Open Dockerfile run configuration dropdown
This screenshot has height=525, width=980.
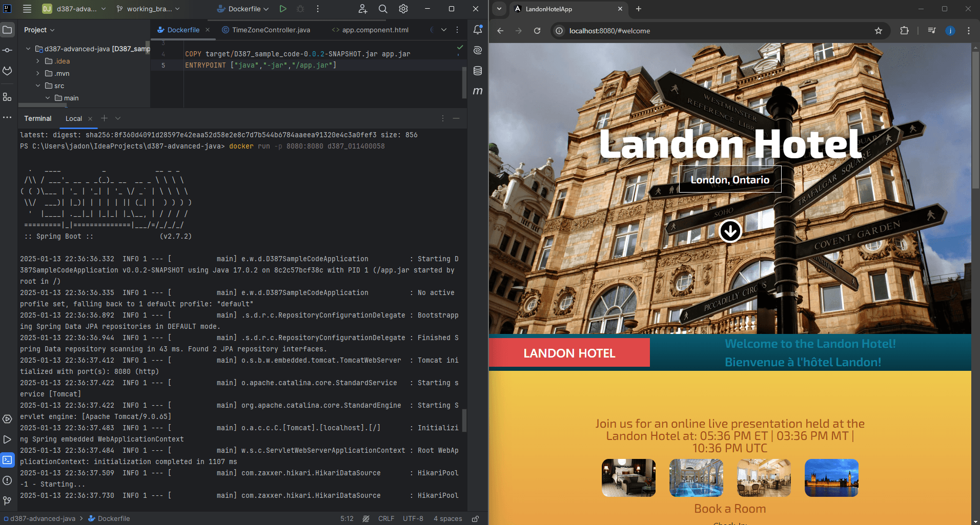coord(243,9)
